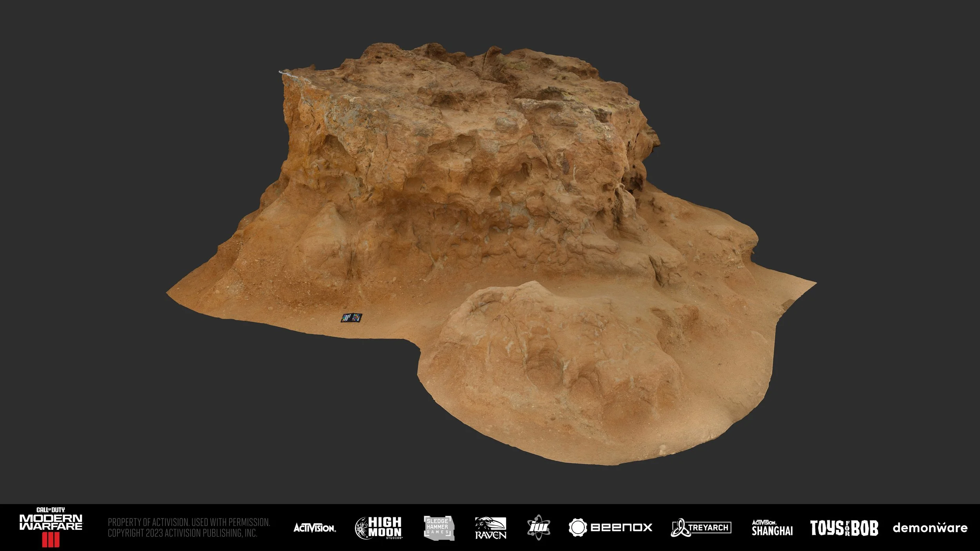The image size is (980, 551).
Task: Click the Beenox gear emblem
Action: click(x=578, y=527)
